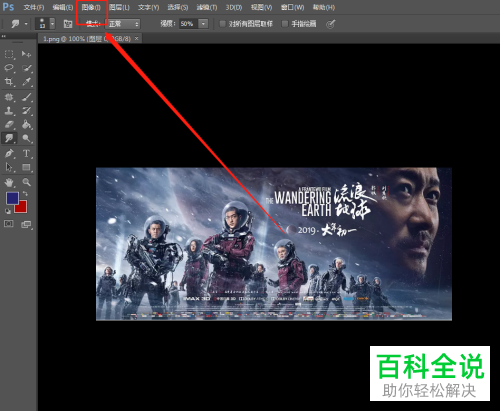
Task: Toggle Quick Mask mode
Action: (9, 224)
